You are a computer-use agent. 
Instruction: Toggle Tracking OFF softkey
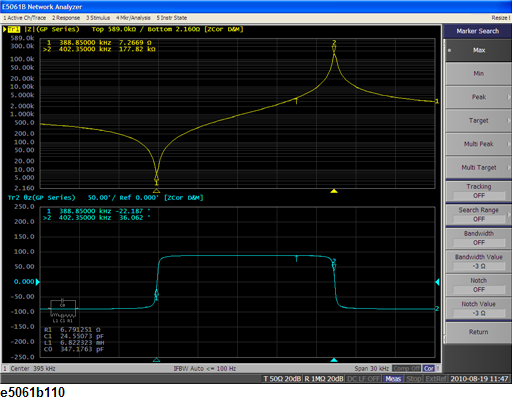coord(479,191)
